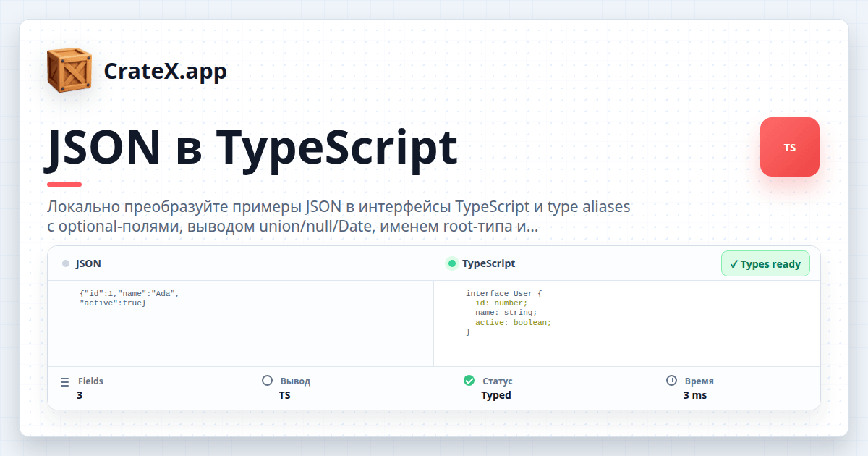868x456 pixels.
Task: Click the description starting with Локально преобразуйте
Action: pos(339,216)
